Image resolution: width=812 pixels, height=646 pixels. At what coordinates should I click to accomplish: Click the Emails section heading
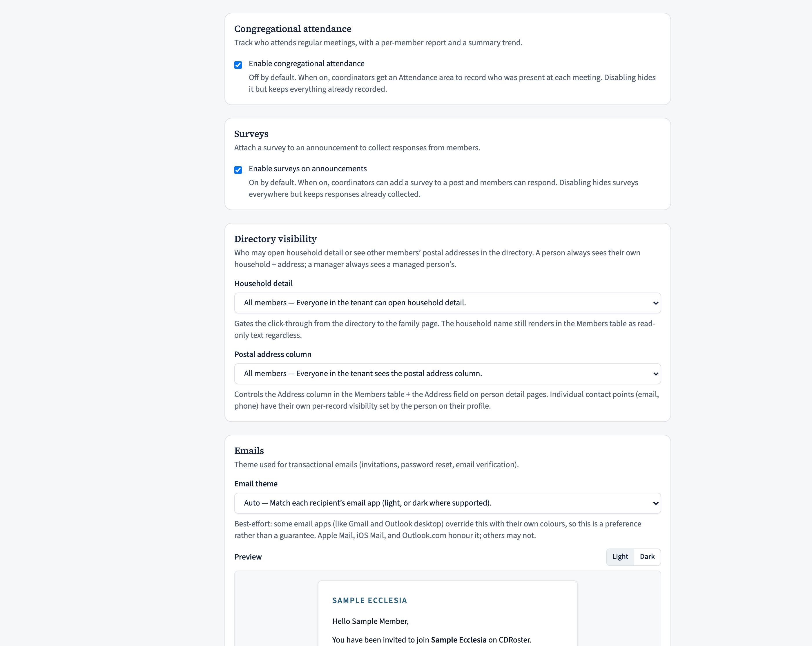[x=249, y=451]
